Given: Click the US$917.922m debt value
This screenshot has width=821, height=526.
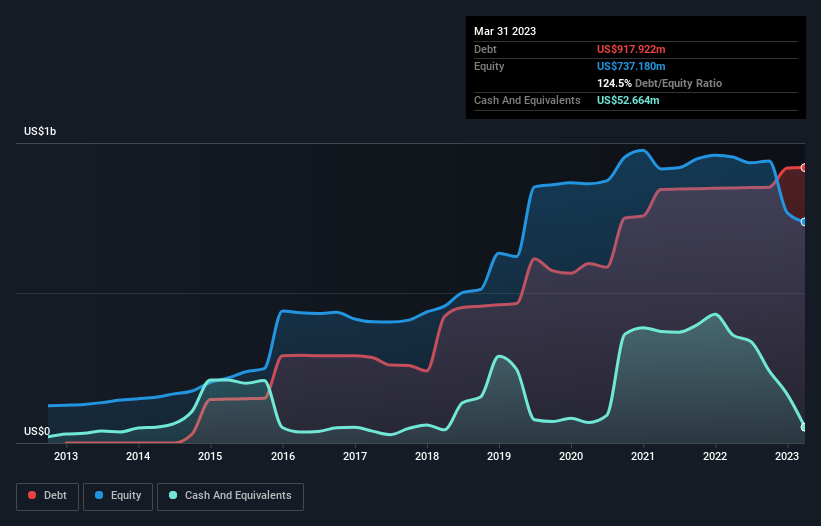Looking at the screenshot, I should (x=631, y=49).
